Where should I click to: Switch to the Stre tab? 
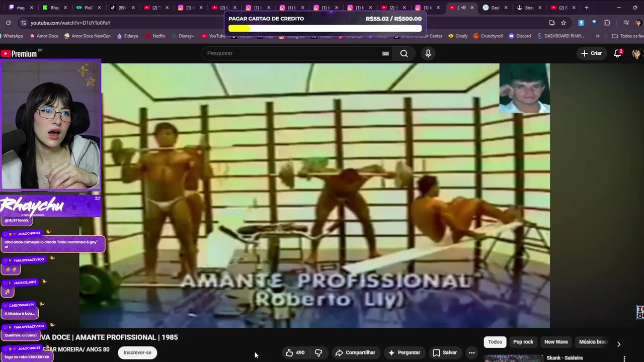pos(529,8)
